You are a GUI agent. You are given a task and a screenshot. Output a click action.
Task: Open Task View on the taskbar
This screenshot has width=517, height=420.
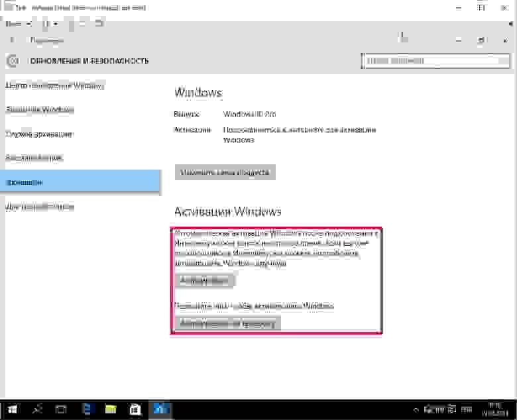61,410
